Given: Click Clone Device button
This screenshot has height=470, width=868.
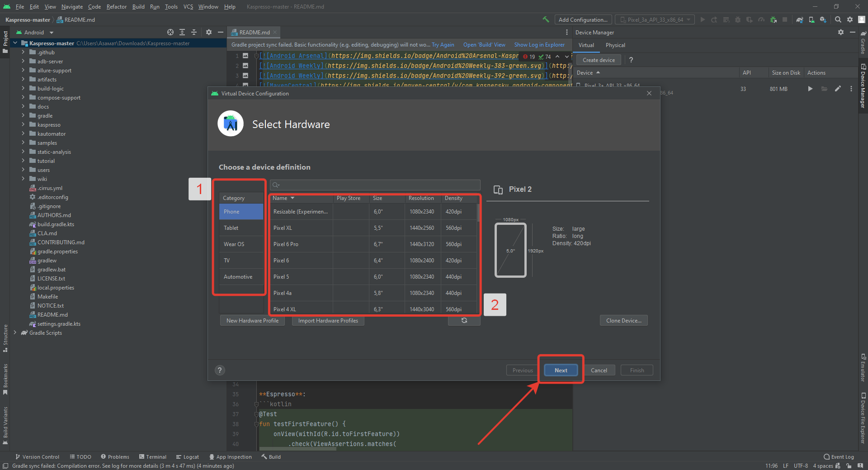Looking at the screenshot, I should [624, 320].
